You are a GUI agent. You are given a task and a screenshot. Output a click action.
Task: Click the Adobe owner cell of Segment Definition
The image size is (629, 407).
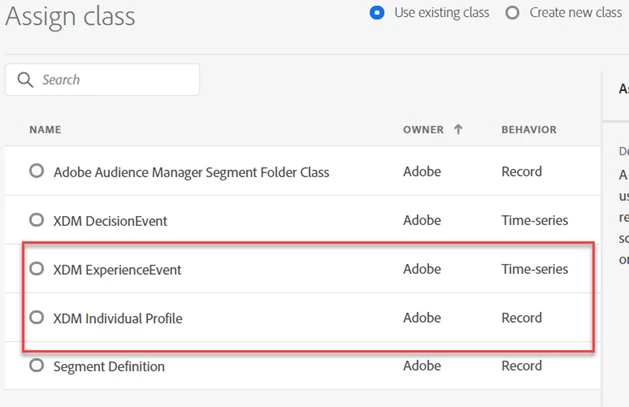click(x=422, y=367)
